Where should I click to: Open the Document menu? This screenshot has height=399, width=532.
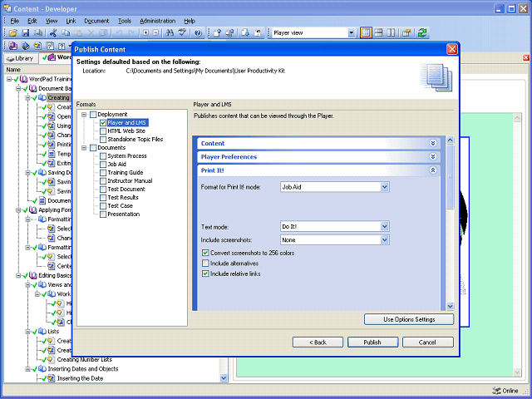point(96,21)
